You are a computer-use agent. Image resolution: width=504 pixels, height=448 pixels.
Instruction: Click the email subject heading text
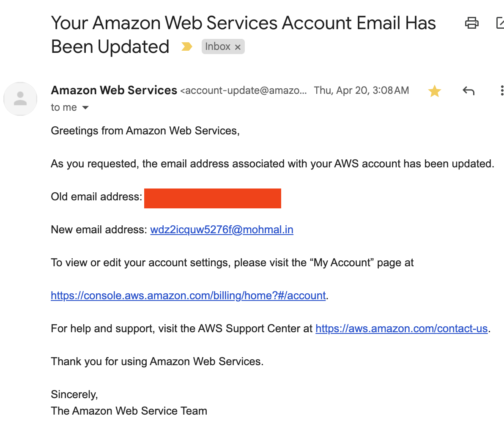click(243, 35)
